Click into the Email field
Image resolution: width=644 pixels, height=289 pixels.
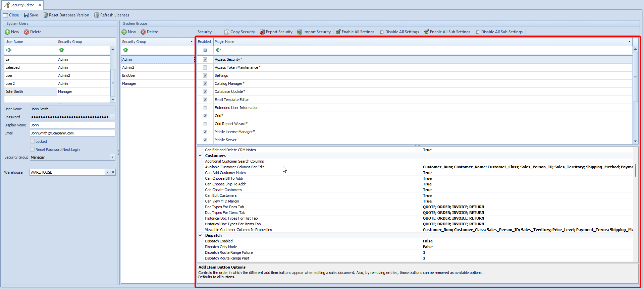[x=72, y=133]
